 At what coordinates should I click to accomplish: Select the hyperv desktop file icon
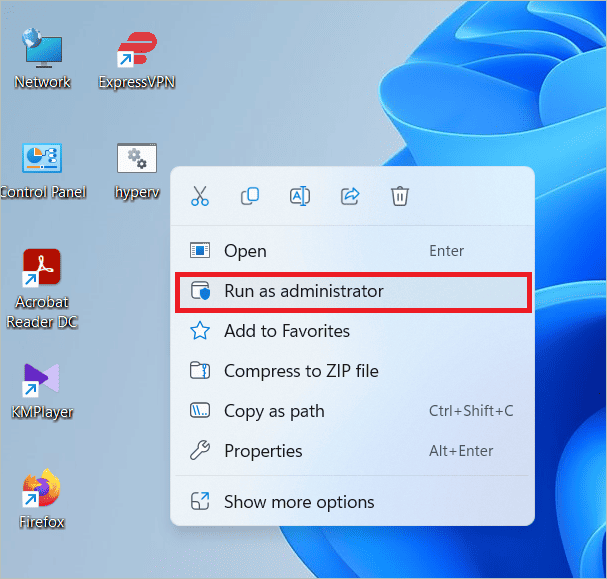coord(137,171)
